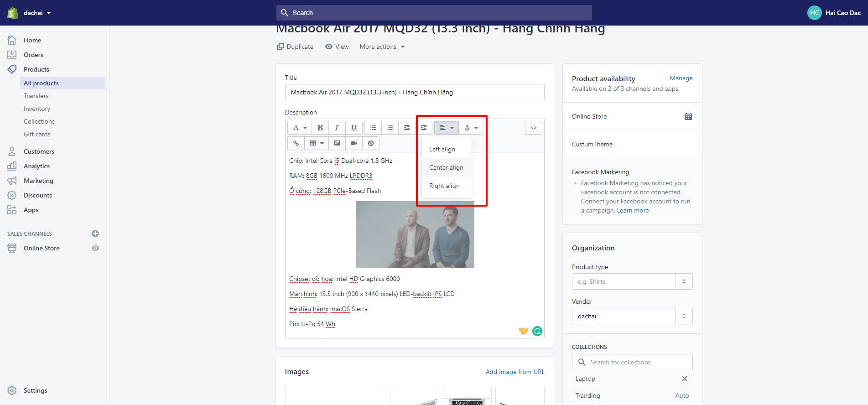Open Collections under Products

click(39, 121)
